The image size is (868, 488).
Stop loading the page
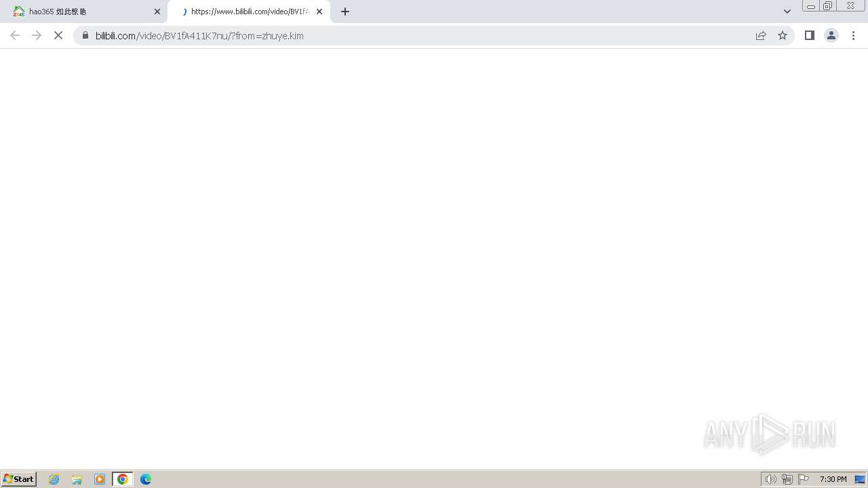click(58, 35)
